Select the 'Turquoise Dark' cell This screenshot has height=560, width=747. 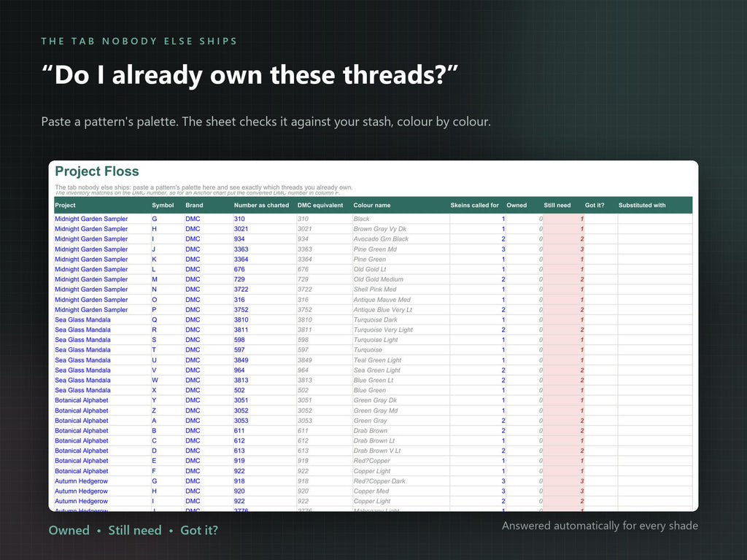point(376,320)
